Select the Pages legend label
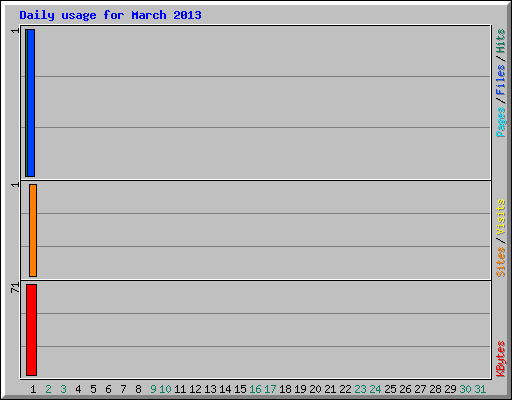512x400 pixels. tap(500, 122)
